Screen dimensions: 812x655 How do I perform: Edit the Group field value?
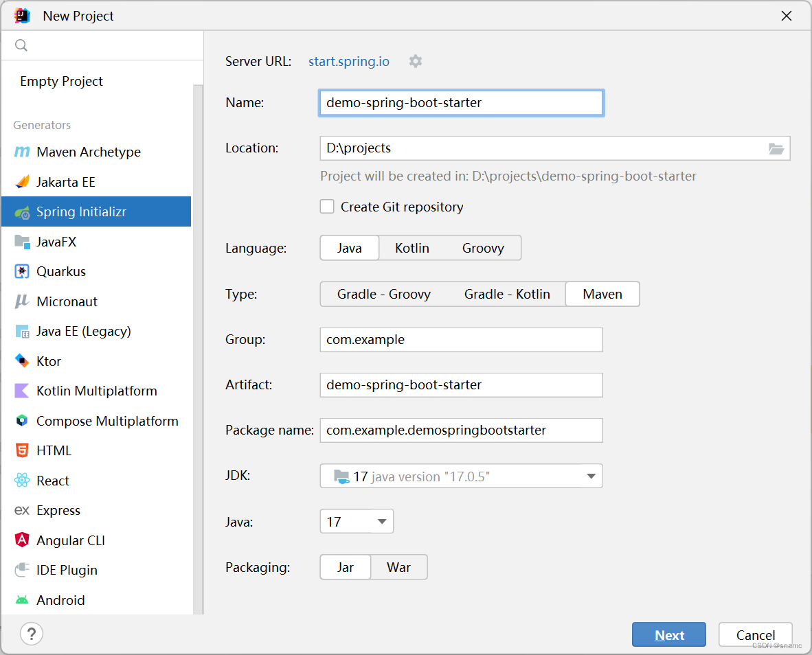(461, 339)
